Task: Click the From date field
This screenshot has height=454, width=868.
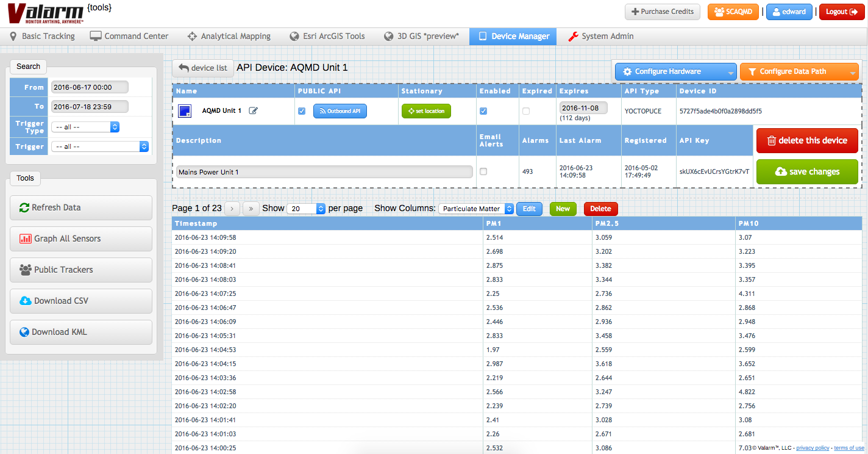Action: point(90,87)
